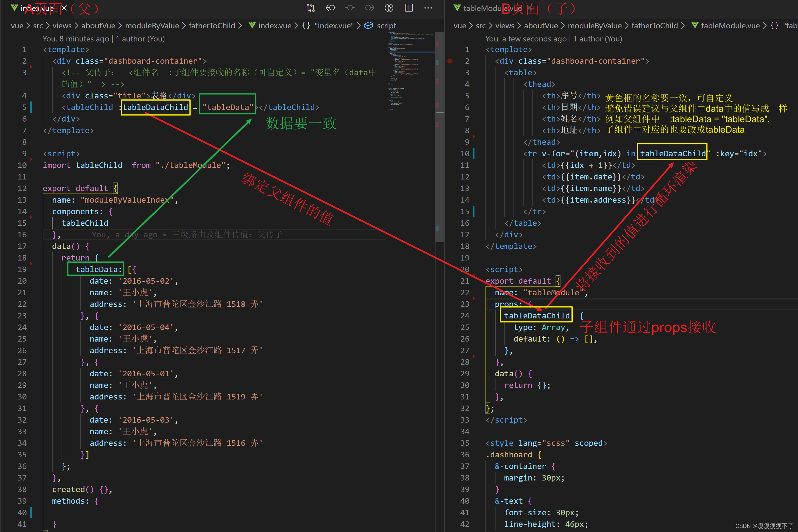Click '1 author (You)' lens in right editor
Screen dimensions: 798x532
598,39
